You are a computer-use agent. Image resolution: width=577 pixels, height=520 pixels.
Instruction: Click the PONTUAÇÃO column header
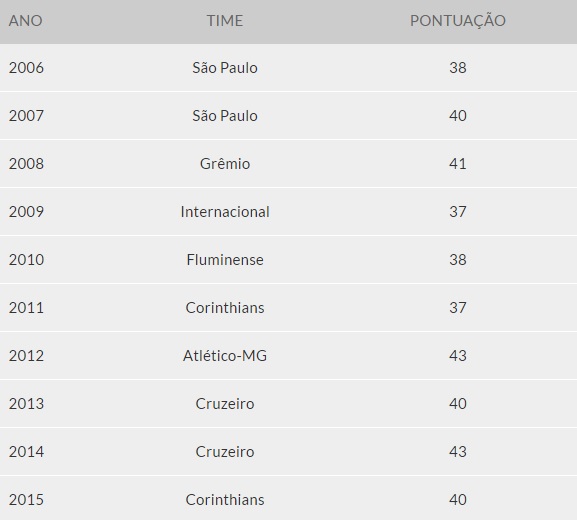(458, 20)
